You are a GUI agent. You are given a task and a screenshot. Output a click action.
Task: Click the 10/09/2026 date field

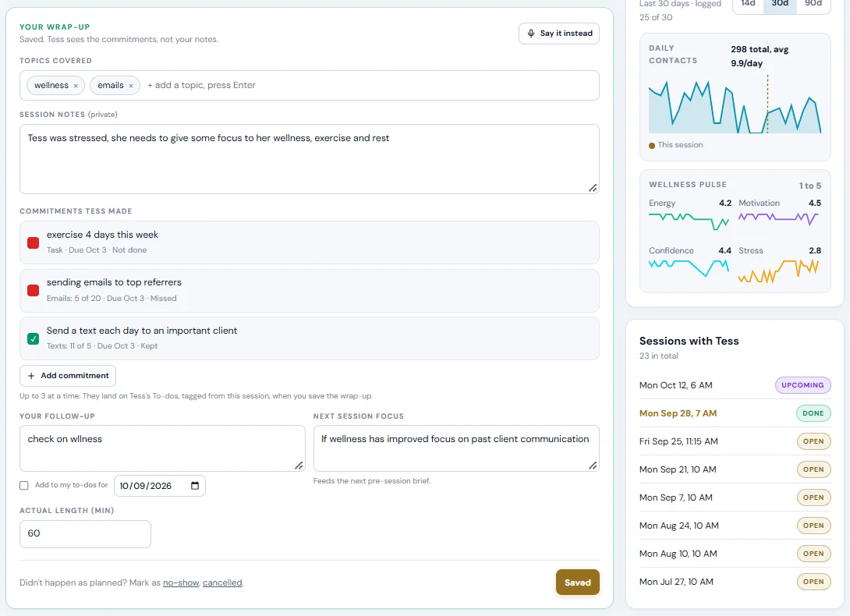(x=159, y=485)
